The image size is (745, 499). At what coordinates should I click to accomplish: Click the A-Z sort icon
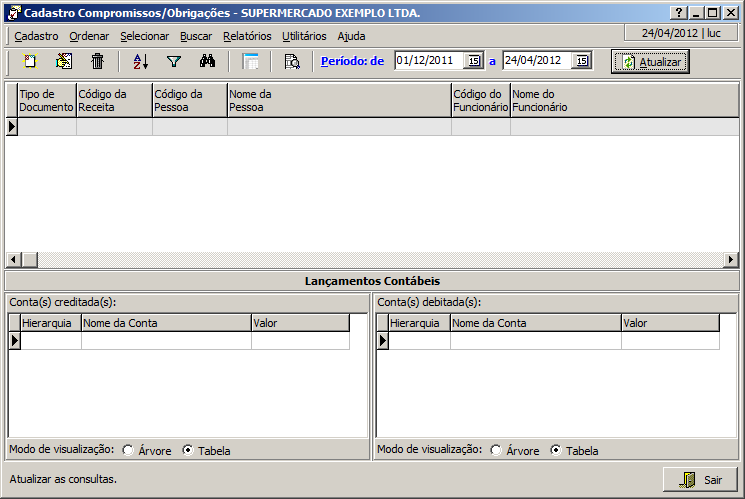(141, 61)
